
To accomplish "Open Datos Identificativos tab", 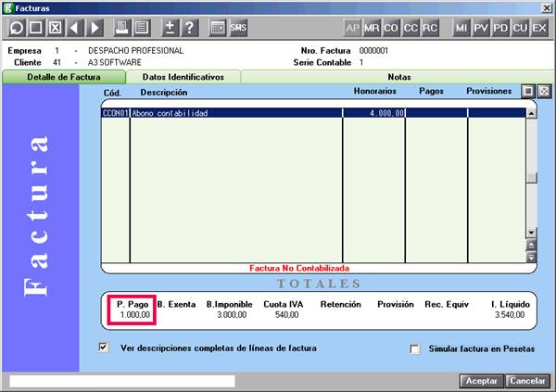I will pos(183,77).
